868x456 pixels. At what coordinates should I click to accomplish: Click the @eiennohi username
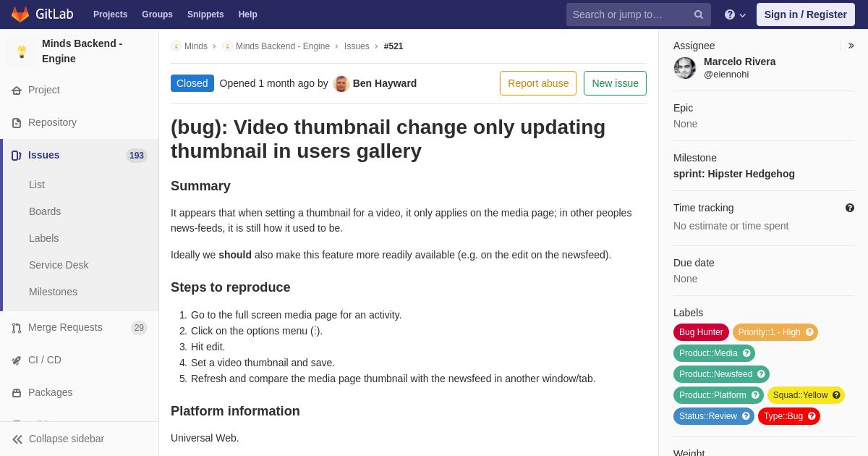726,75
